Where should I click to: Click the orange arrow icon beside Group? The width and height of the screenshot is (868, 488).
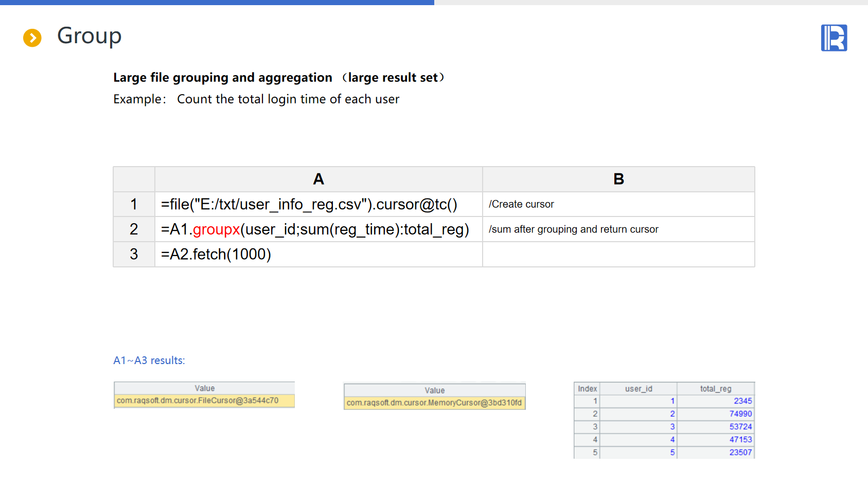pos(32,38)
